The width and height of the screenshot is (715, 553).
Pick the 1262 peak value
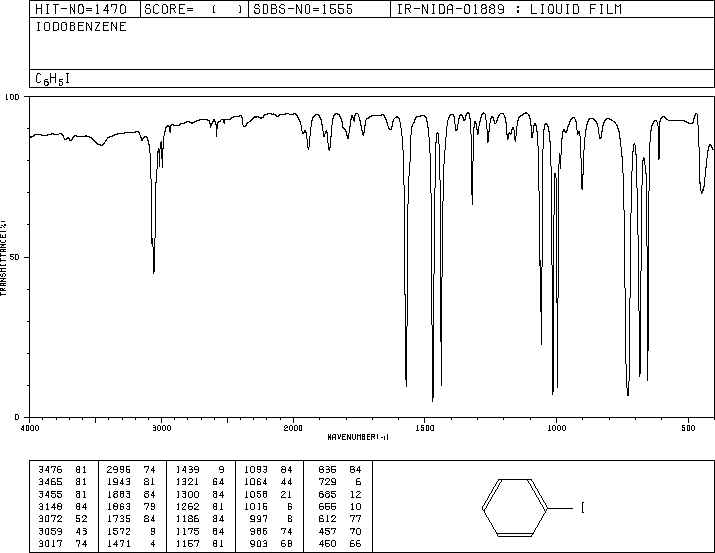(x=187, y=506)
